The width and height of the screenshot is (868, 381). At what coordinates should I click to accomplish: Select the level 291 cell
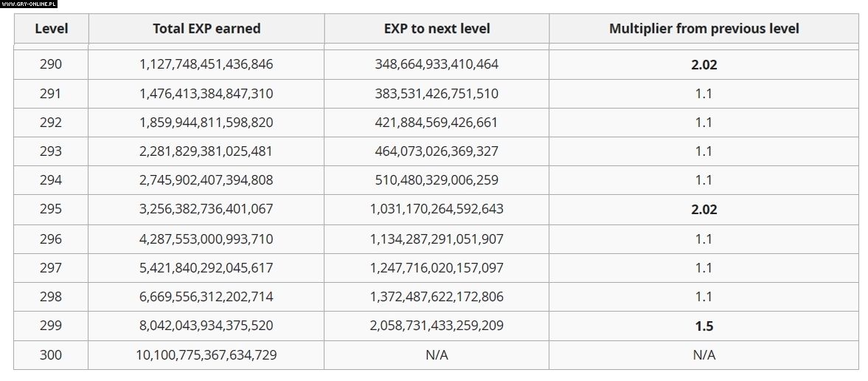(51, 94)
